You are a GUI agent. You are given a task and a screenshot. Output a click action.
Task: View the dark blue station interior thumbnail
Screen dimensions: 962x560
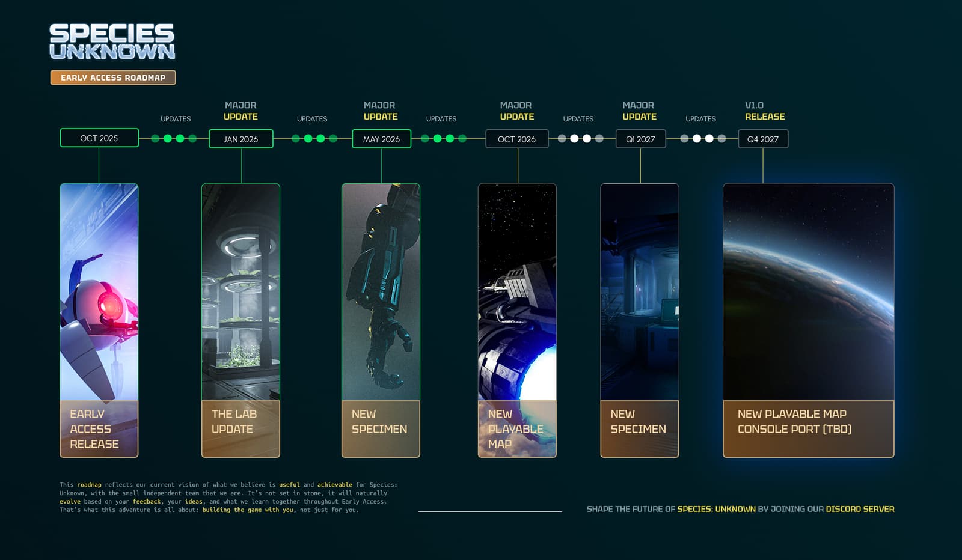click(640, 292)
